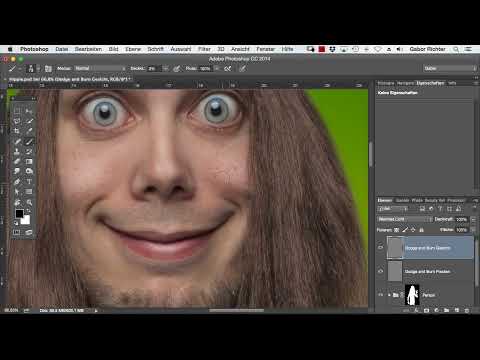Select the Zoom tool
The height and width of the screenshot is (360, 480).
(x=29, y=202)
